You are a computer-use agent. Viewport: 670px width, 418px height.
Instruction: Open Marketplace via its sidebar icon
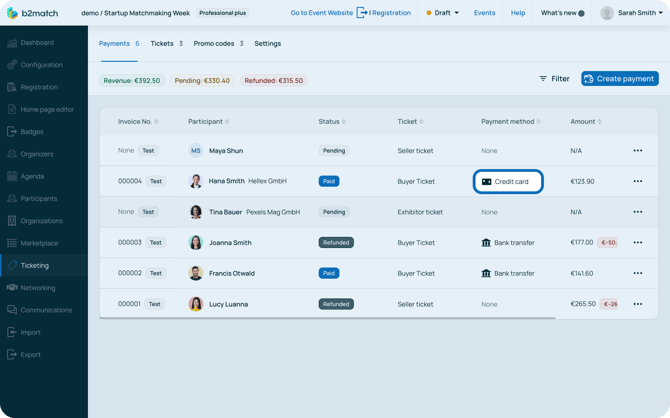(x=12, y=243)
